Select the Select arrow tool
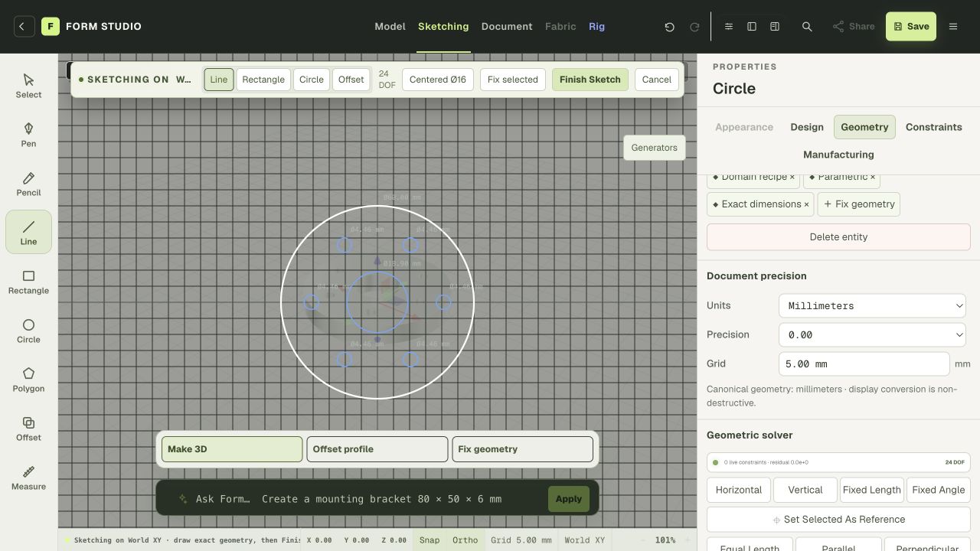The width and height of the screenshot is (980, 551). [x=28, y=85]
